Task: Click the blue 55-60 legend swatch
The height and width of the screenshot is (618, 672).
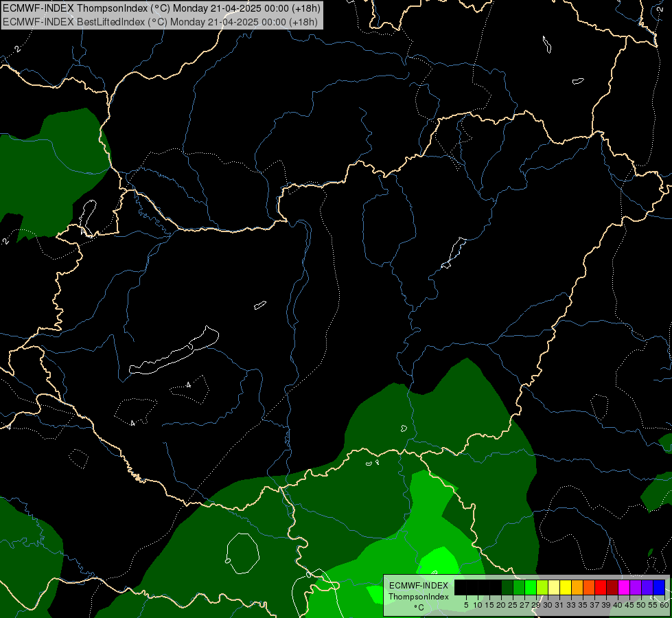Action: tap(659, 588)
